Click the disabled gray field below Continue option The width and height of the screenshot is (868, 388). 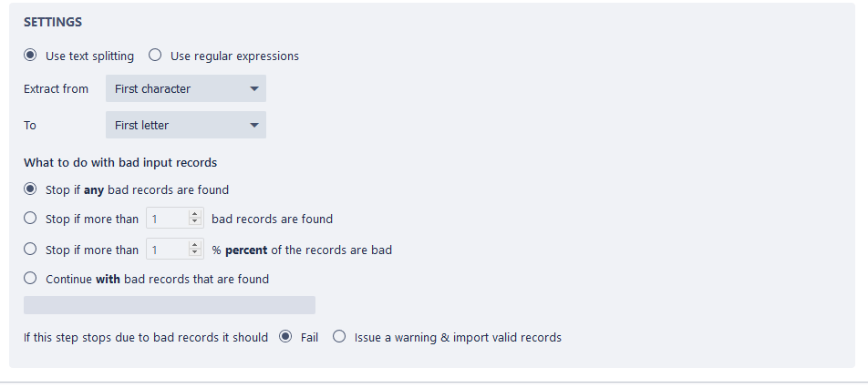170,305
